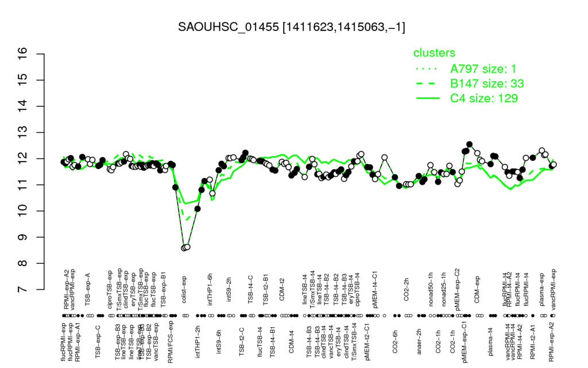Click the y-axis tick label 16
This screenshot has width=588, height=368.
[x=23, y=54]
